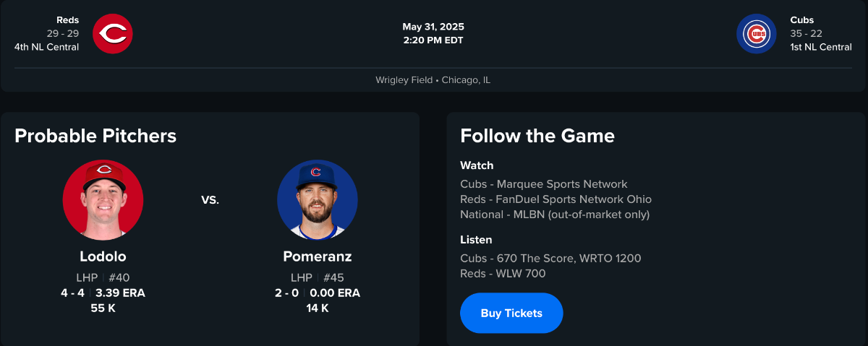The image size is (868, 346).
Task: Select the Reds team name in header
Action: coord(68,20)
